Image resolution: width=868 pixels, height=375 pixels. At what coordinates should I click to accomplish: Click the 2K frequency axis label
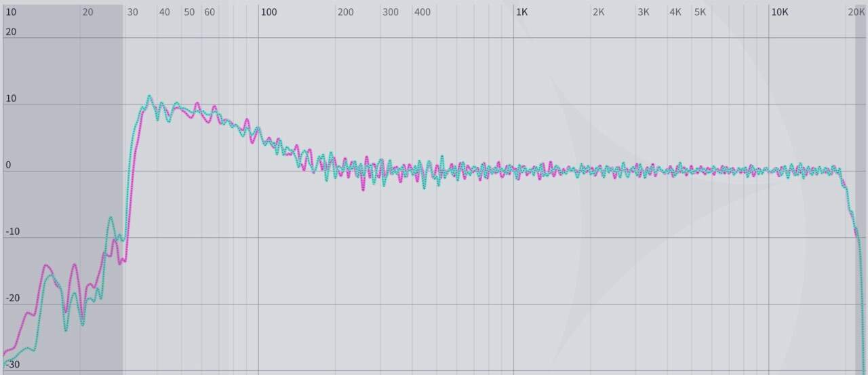(598, 12)
